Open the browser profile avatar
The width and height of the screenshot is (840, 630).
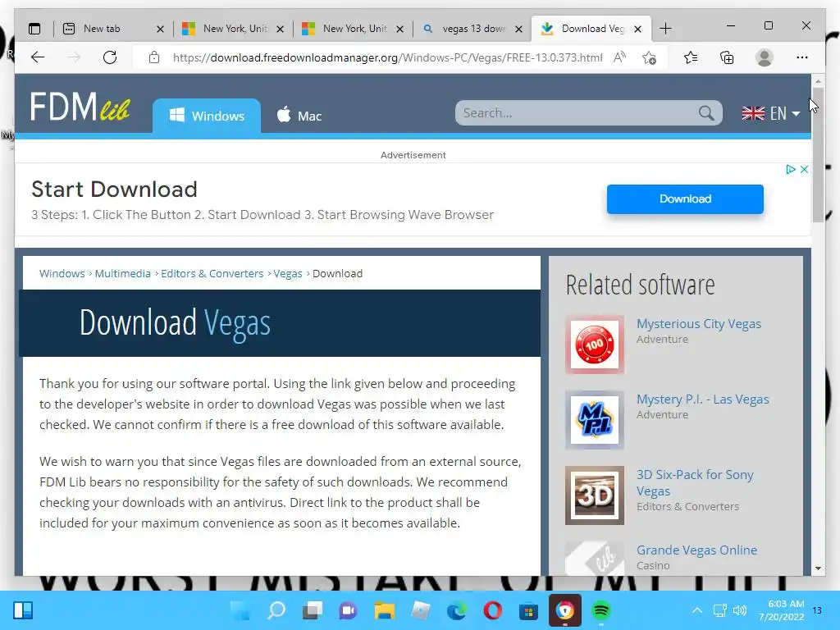point(765,57)
